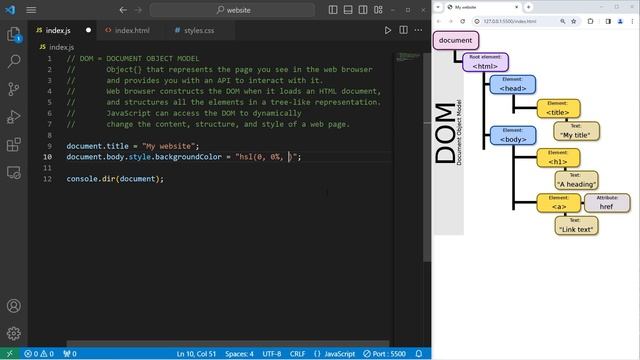Image resolution: width=640 pixels, height=360 pixels.
Task: Click the console.dir(document) code line
Action: [x=115, y=179]
